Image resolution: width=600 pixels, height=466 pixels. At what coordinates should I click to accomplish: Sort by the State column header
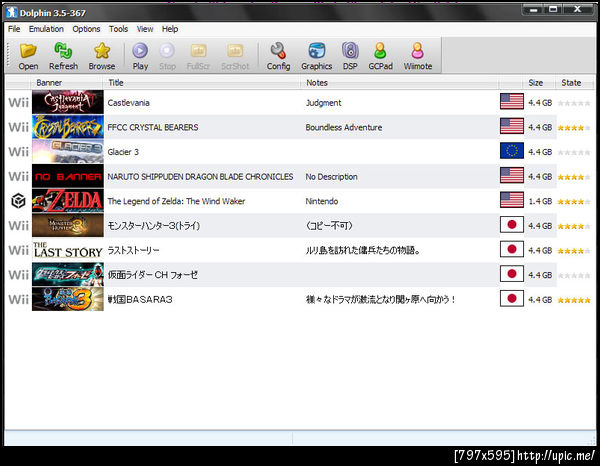pyautogui.click(x=573, y=83)
